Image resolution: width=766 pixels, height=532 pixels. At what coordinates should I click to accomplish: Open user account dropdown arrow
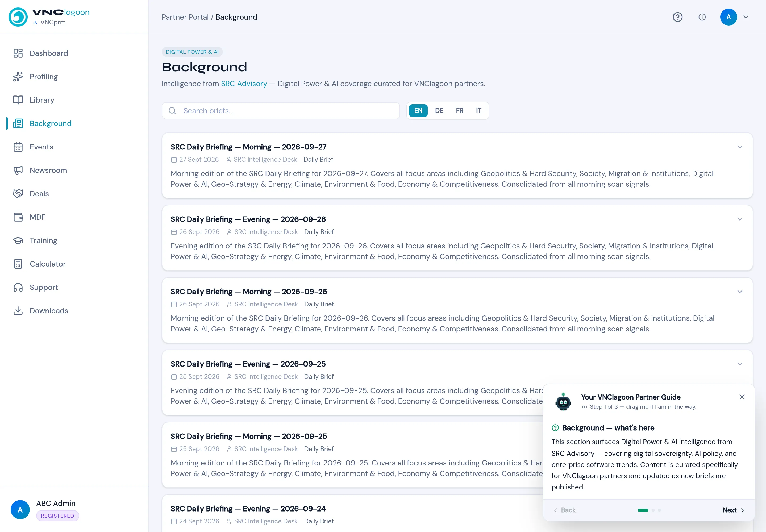[746, 17]
